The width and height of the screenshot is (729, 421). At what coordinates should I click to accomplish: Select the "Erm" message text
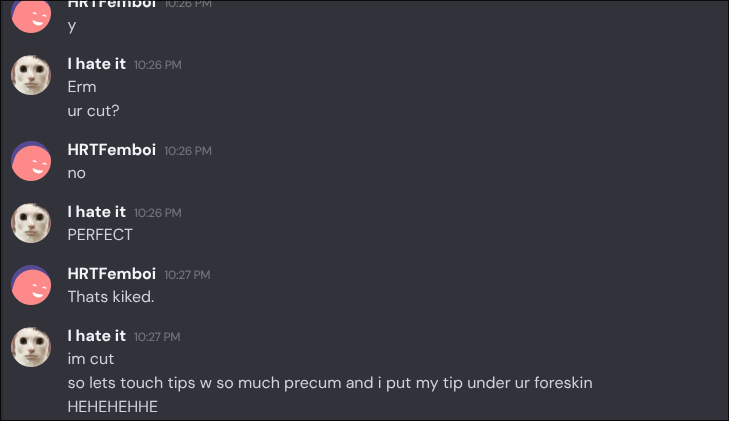point(82,87)
